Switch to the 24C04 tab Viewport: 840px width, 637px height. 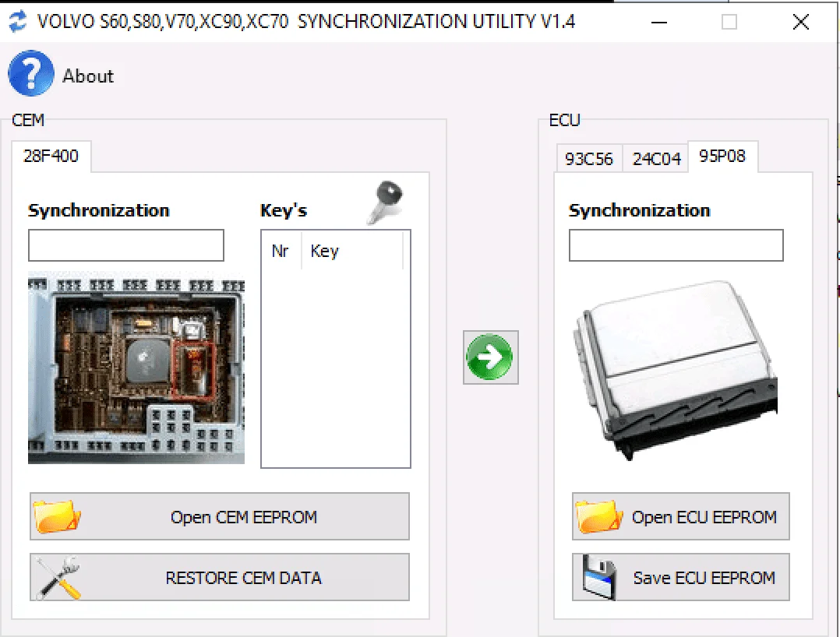[655, 157]
